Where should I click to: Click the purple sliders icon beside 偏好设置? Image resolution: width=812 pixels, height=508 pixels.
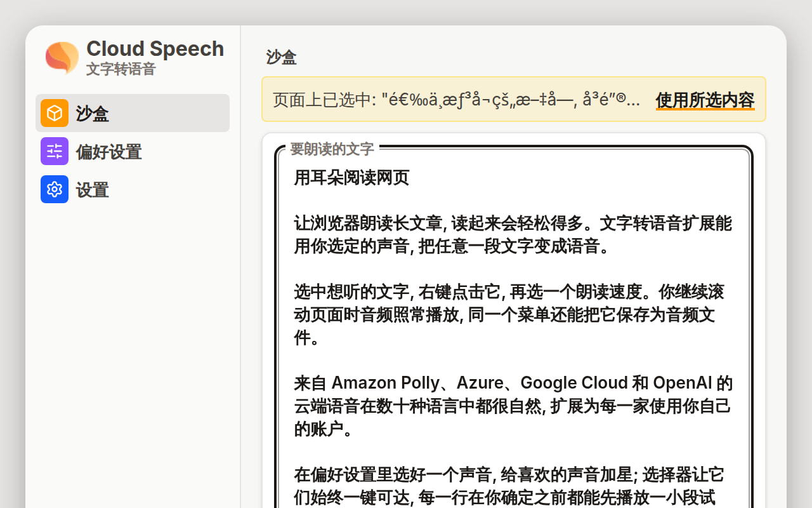(x=55, y=151)
